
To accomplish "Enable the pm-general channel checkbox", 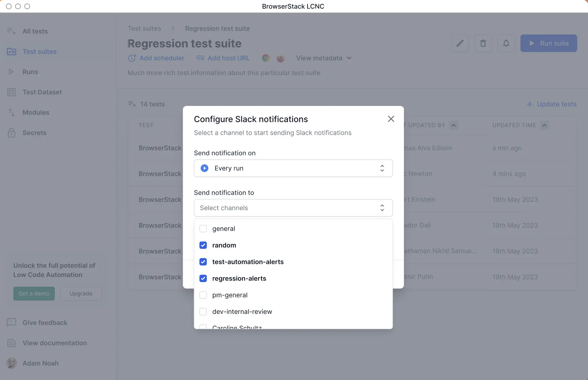I will (x=203, y=295).
